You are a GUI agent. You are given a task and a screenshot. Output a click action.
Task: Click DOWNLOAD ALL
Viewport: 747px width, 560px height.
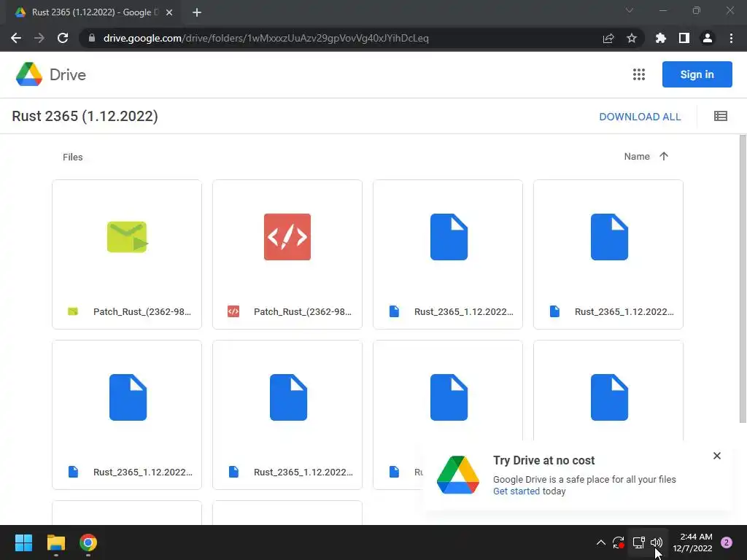pos(640,117)
